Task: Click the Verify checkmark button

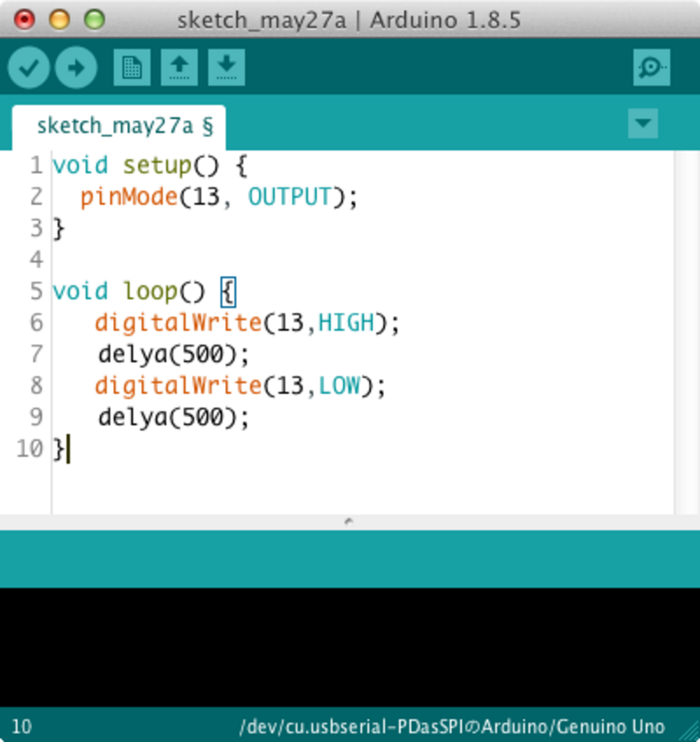Action: coord(29,67)
